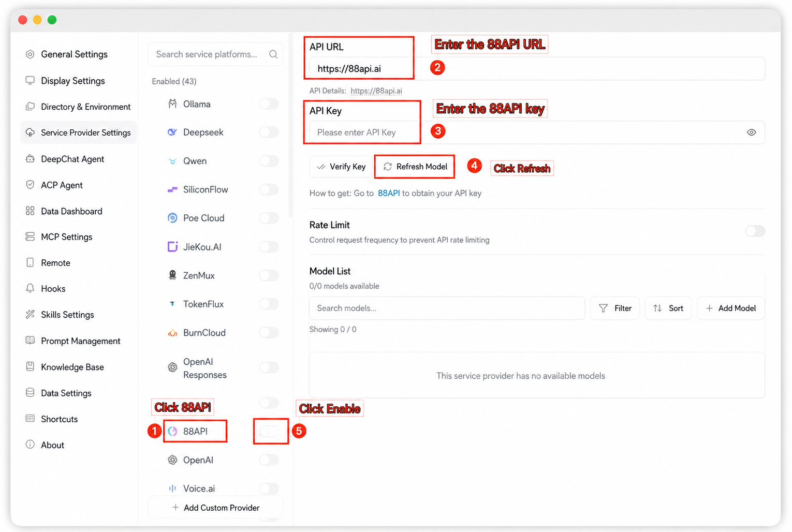Click the Enabled (43) label
The width and height of the screenshot is (792, 532).
[x=174, y=81]
